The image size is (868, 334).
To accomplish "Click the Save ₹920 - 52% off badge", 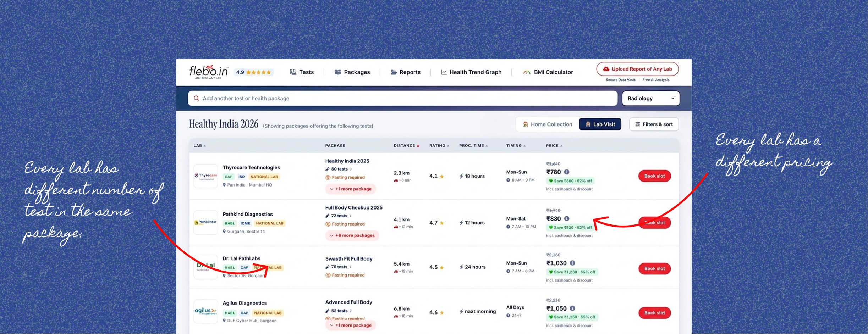I will click(570, 228).
